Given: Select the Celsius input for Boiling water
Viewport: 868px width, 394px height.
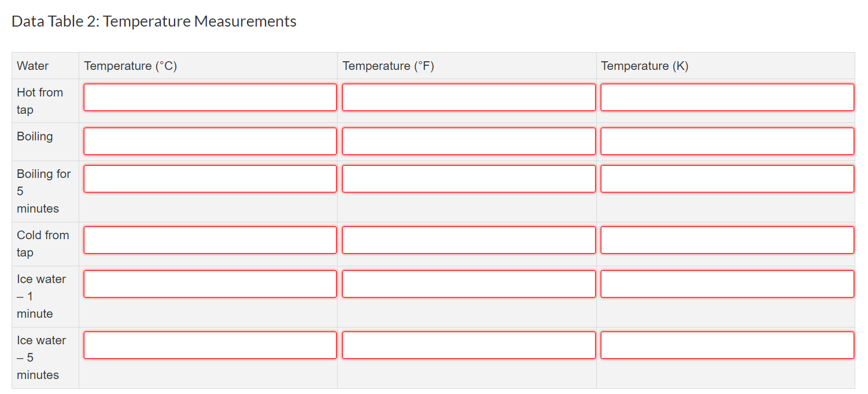Looking at the screenshot, I should [210, 141].
